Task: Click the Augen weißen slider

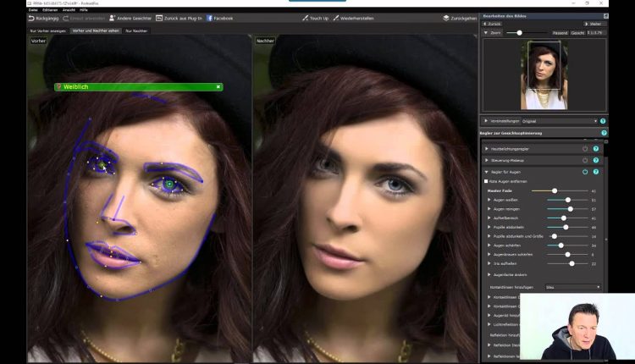Action: point(567,200)
